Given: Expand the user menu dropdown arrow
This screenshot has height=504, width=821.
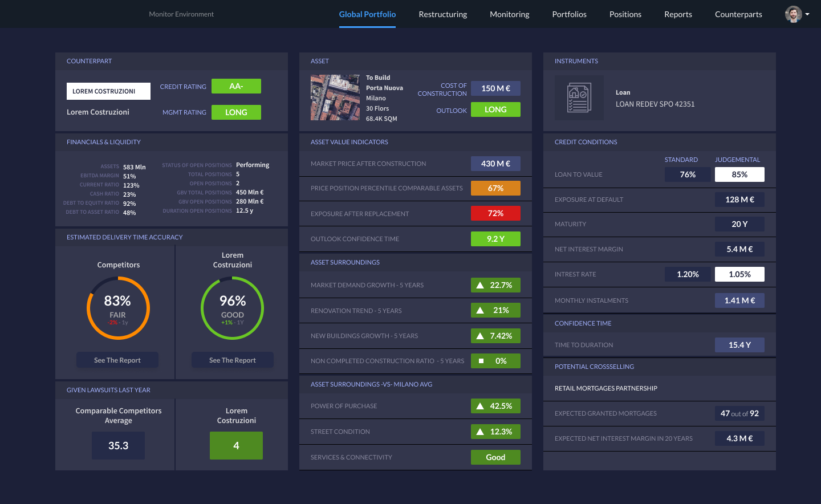Looking at the screenshot, I should 807,15.
